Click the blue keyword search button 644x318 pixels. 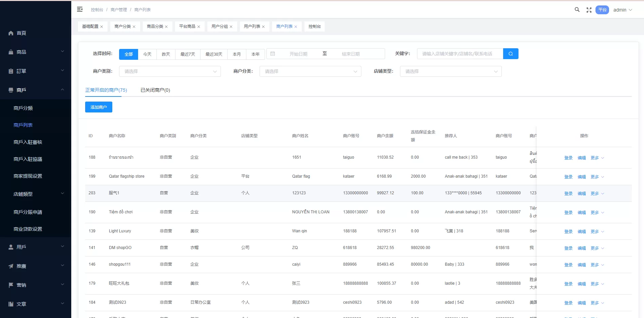(x=510, y=54)
